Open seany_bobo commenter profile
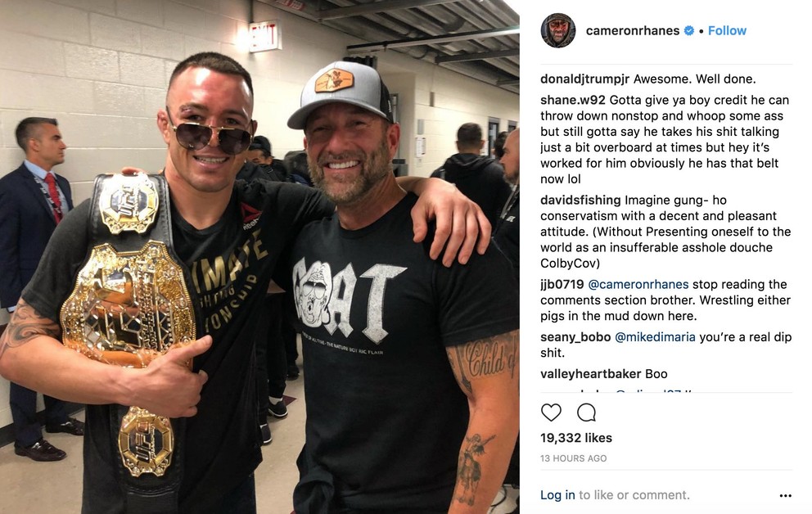 pos(575,337)
